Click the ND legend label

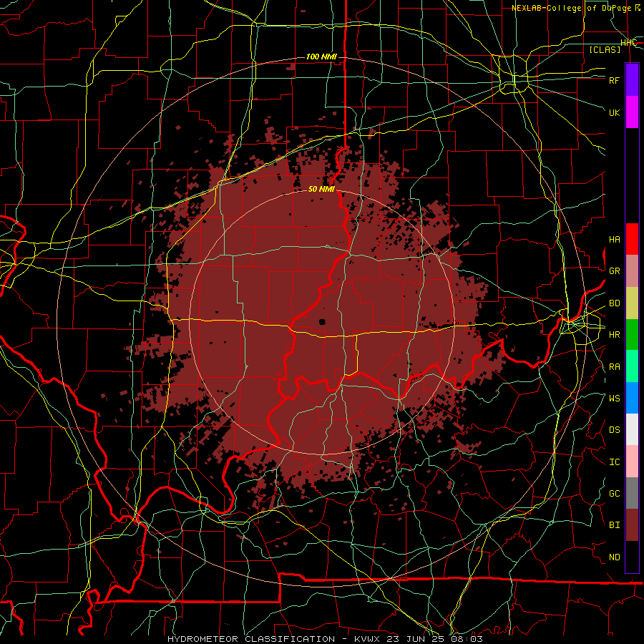click(x=614, y=557)
